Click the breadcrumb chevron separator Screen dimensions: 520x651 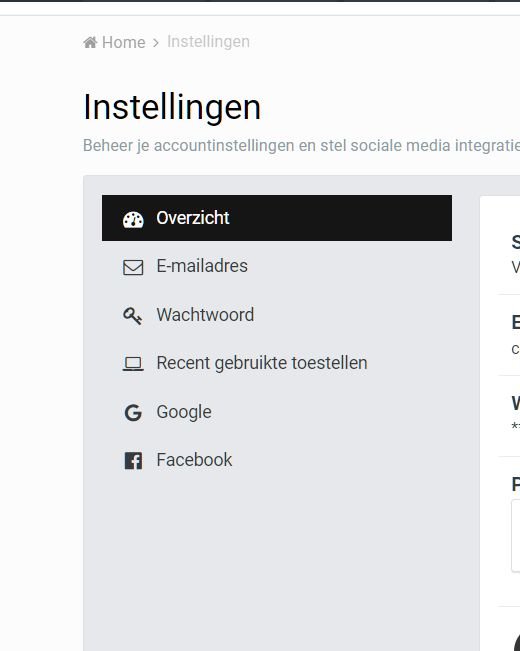tap(156, 43)
